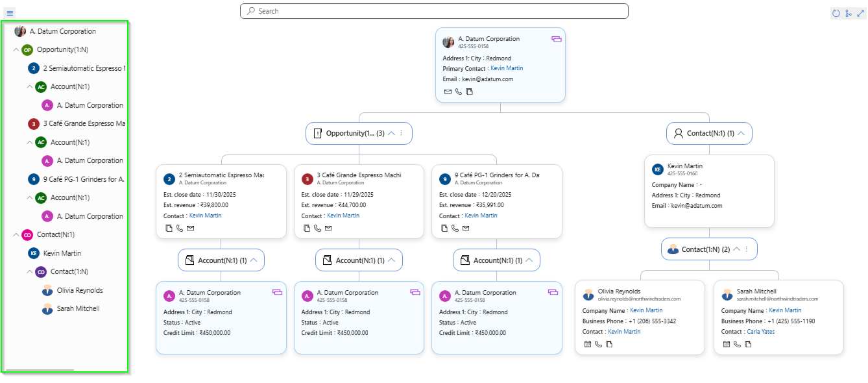Click inside the Search field
The height and width of the screenshot is (383, 868).
click(x=435, y=11)
